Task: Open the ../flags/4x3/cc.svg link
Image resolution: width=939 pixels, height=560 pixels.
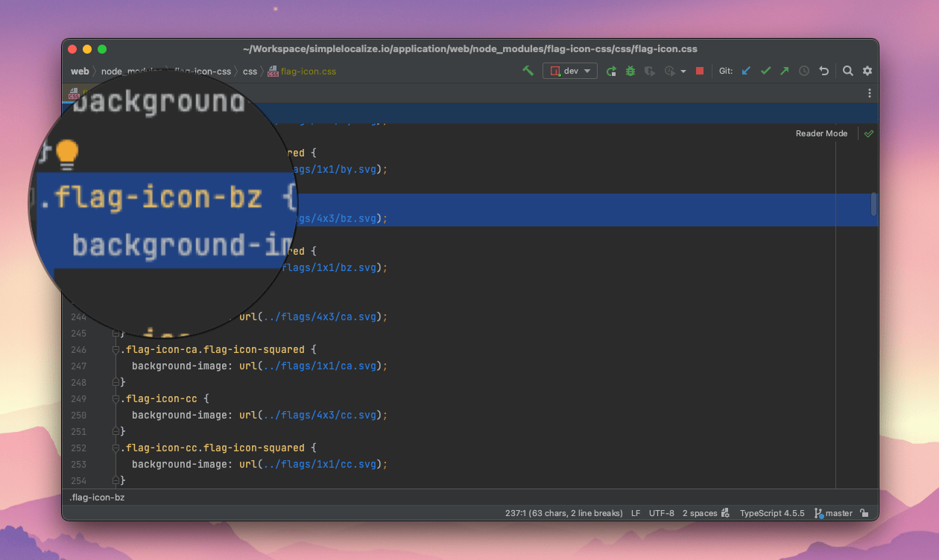Action: 320,415
